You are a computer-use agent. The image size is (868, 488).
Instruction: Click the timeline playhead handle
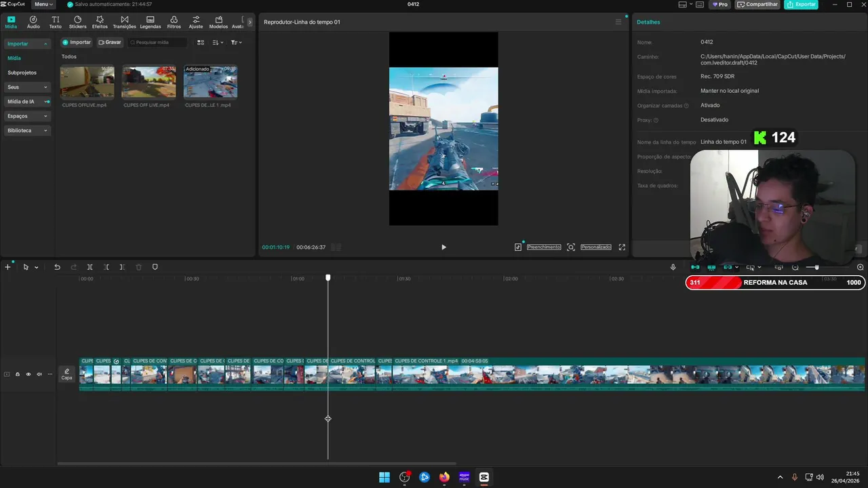(328, 278)
